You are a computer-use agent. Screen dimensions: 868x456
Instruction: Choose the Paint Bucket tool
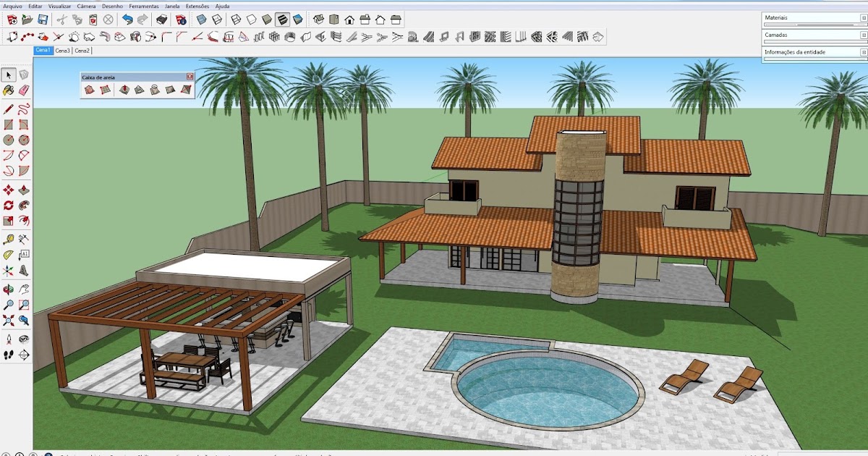point(9,91)
